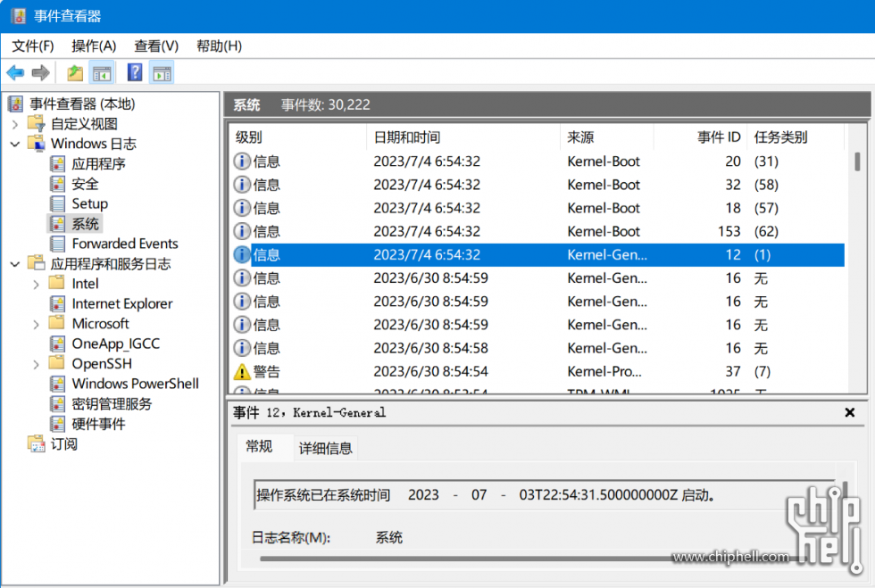875x588 pixels.
Task: Click the 系统 value beside 日志名称(M)
Action: click(x=389, y=538)
